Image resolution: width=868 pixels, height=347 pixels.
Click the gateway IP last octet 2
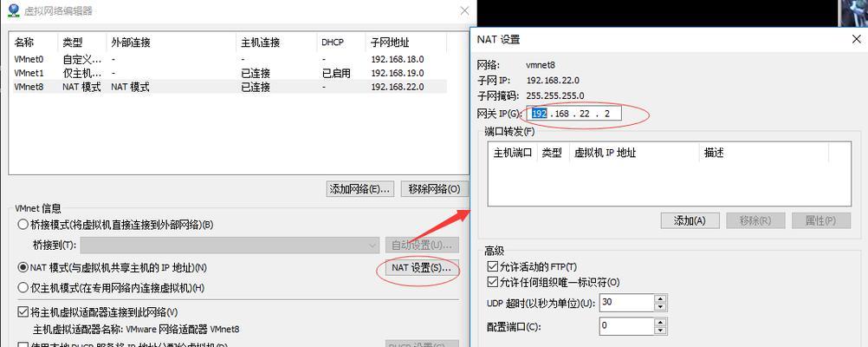[608, 113]
